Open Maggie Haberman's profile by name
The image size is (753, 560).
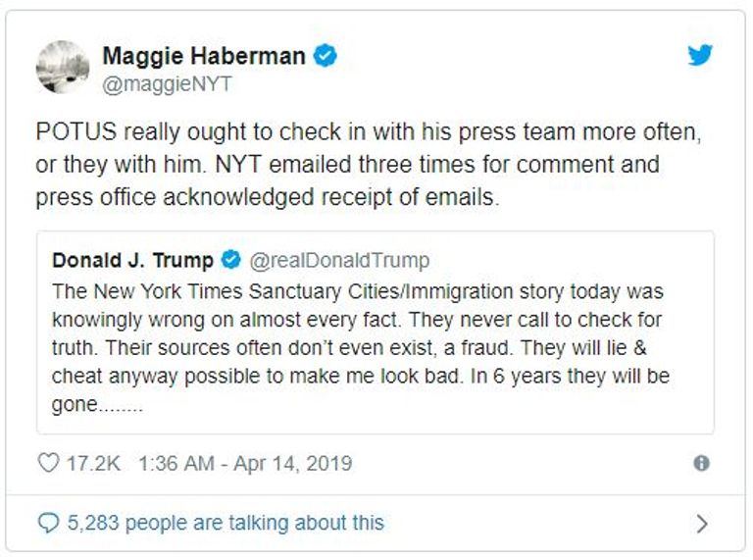click(x=204, y=56)
